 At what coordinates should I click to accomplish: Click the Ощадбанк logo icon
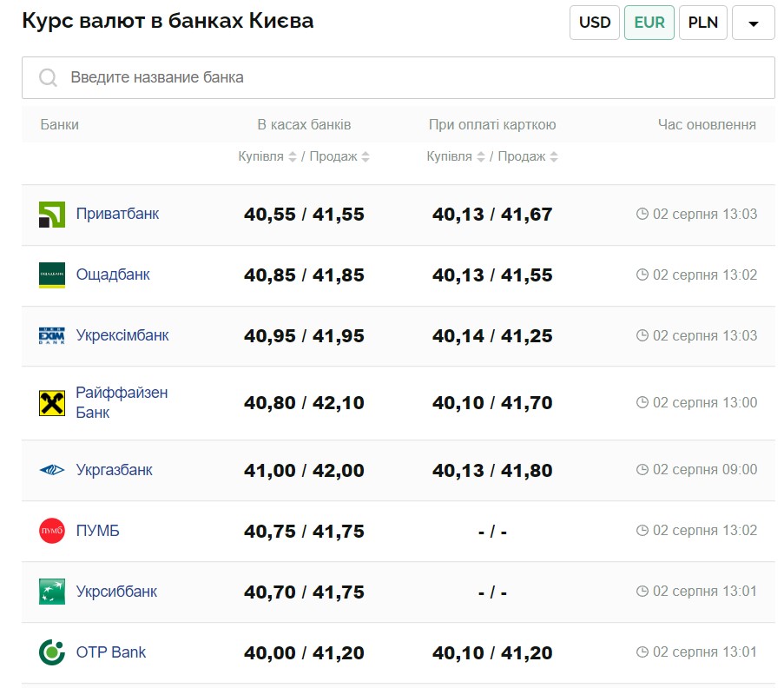[52, 275]
